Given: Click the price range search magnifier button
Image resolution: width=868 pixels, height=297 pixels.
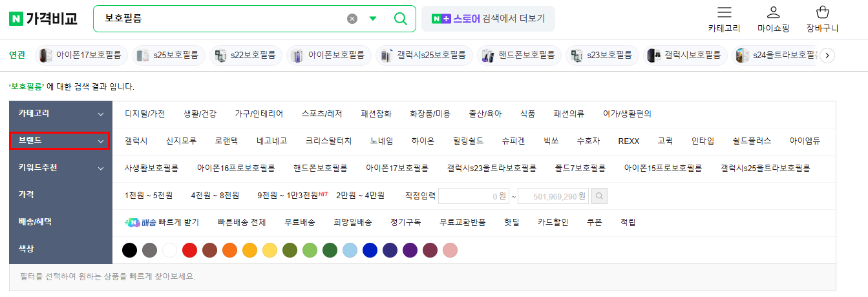Looking at the screenshot, I should click(x=600, y=195).
